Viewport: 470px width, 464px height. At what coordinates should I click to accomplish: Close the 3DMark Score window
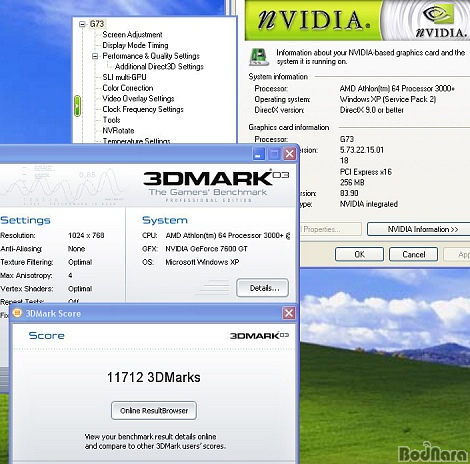pyautogui.click(x=289, y=313)
